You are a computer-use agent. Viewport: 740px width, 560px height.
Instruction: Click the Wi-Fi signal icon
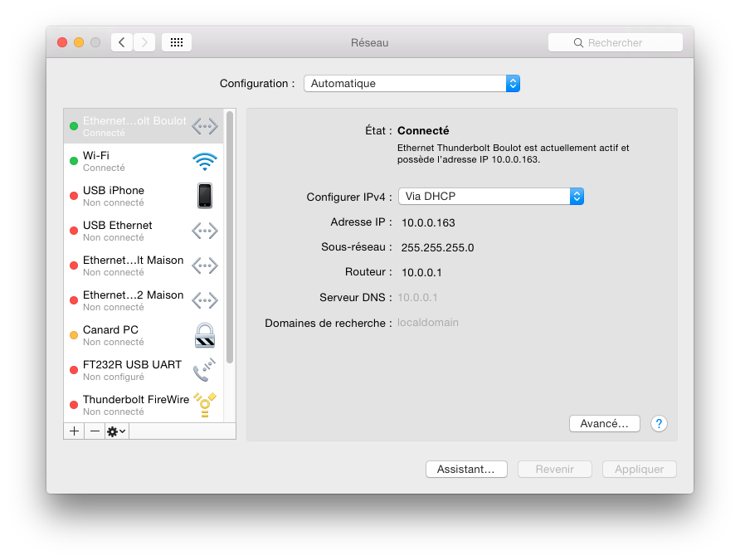coord(205,161)
